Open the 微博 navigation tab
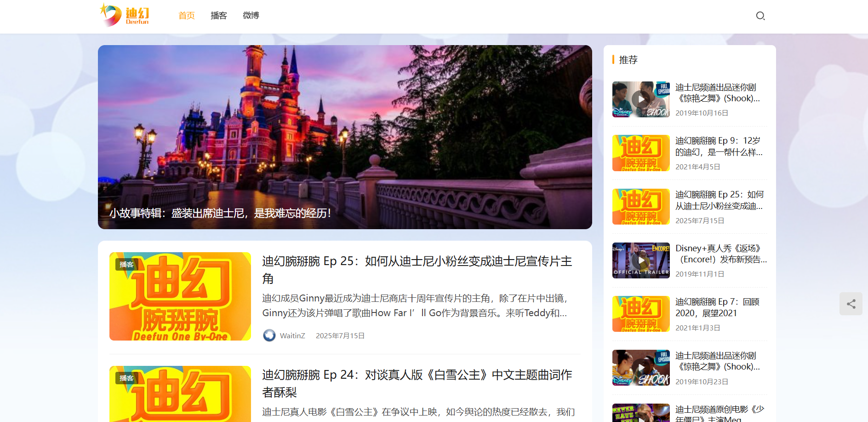Image resolution: width=868 pixels, height=422 pixels. pos(251,16)
